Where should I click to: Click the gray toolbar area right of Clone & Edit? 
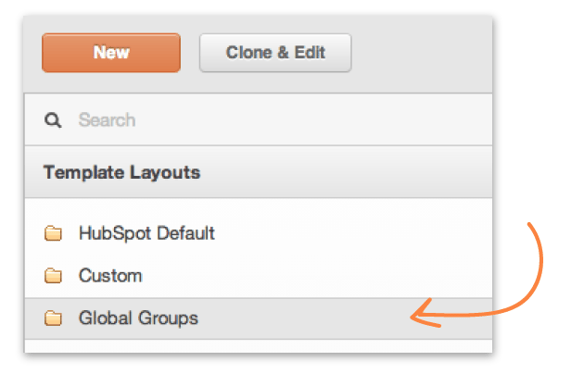(x=421, y=53)
